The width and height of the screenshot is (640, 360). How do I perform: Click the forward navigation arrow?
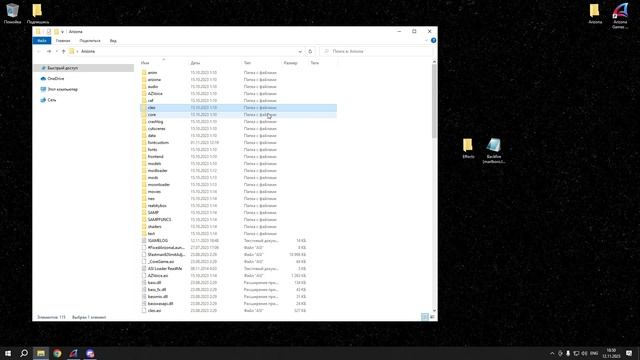[x=49, y=51]
